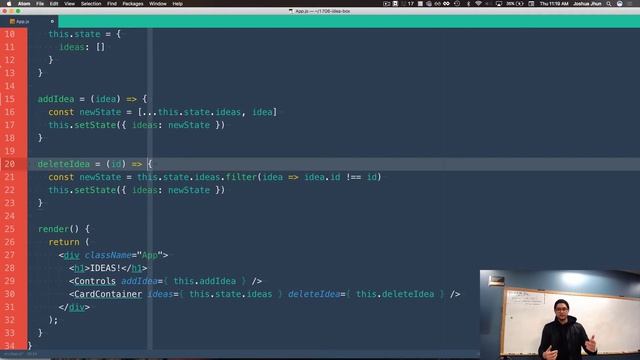
Task: Click 'setState' call on line 17
Action: 95,125
